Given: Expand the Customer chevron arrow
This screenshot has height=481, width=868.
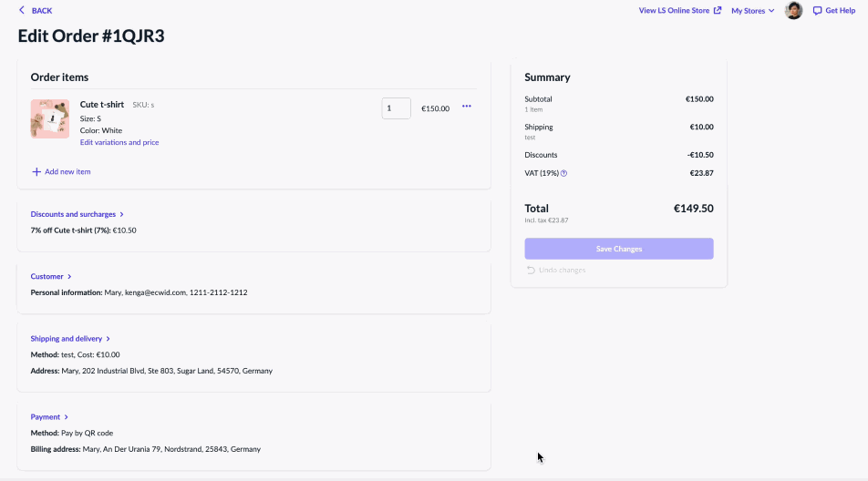Looking at the screenshot, I should pyautogui.click(x=69, y=276).
